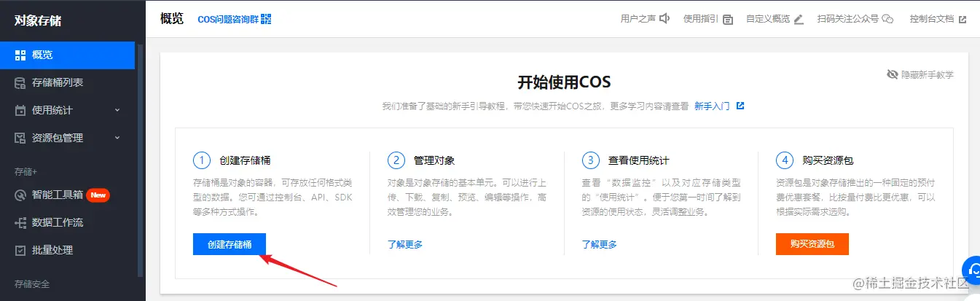The image size is (980, 301).
Task: Click the WeChat icon beside 扫码关注公众号
Action: tap(887, 19)
